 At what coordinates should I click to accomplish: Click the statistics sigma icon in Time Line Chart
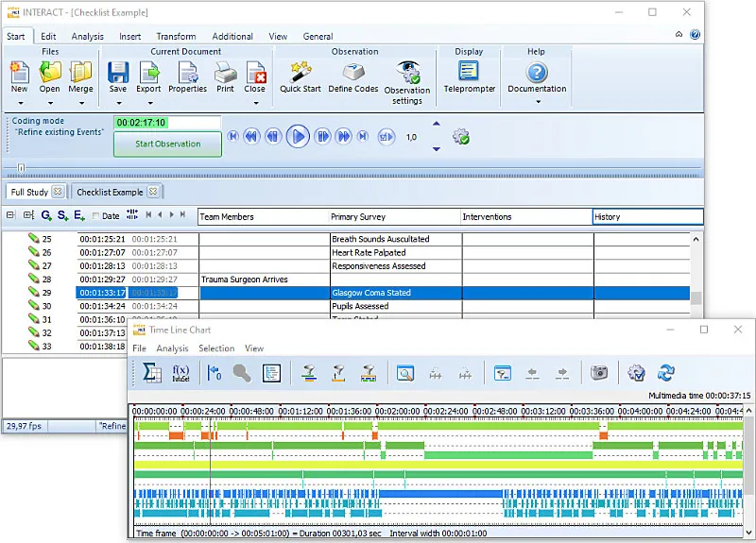[152, 373]
